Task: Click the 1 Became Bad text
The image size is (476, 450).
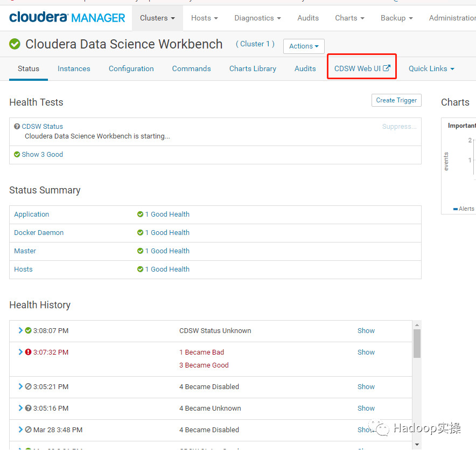Action: click(x=201, y=352)
